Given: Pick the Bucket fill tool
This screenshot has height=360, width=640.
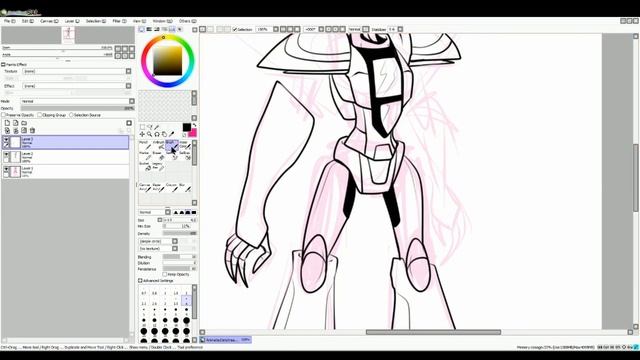Looking at the screenshot, I should pos(145,166).
